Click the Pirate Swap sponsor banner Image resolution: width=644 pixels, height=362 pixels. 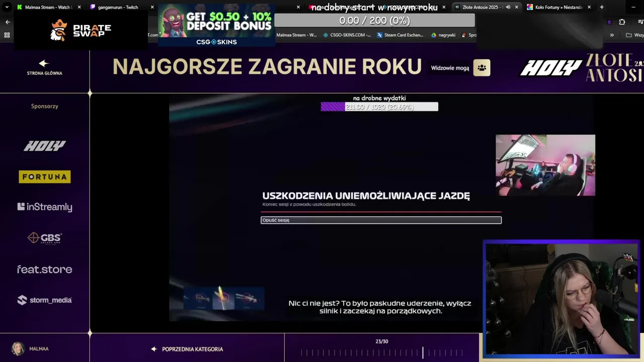point(81,30)
